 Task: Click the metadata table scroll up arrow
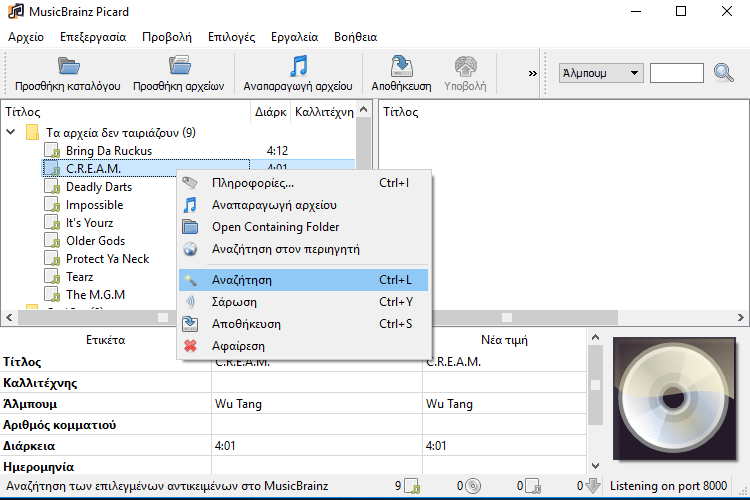click(x=595, y=337)
